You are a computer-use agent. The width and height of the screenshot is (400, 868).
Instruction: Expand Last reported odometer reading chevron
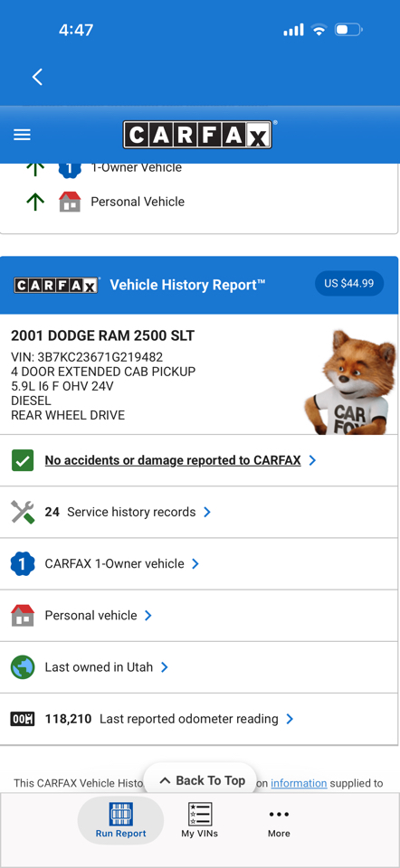290,719
